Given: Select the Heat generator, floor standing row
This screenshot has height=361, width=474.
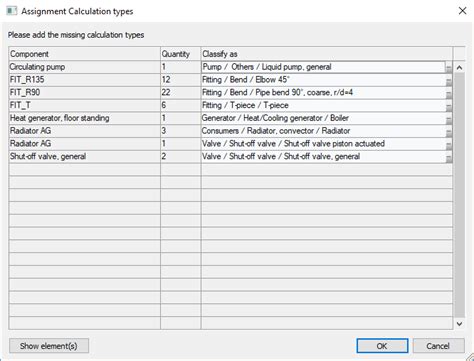Looking at the screenshot, I should [x=231, y=118].
